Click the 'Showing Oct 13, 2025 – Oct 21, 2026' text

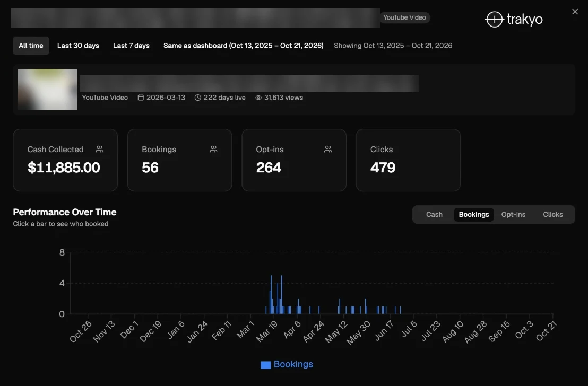(x=393, y=46)
